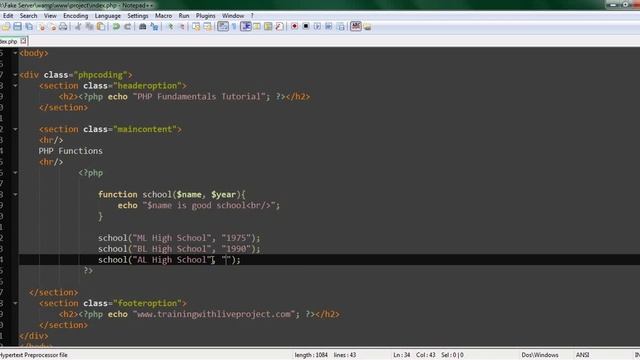Screen dimensions: 640x360
Task: Open the Macro menu
Action: [163, 16]
